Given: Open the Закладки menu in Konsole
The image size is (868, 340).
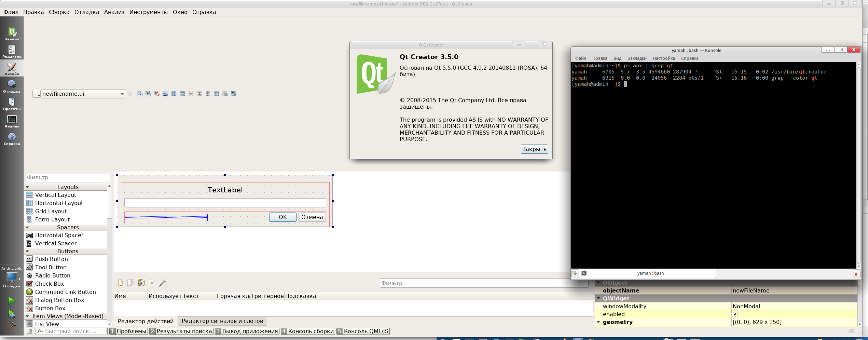Looking at the screenshot, I should coord(637,58).
